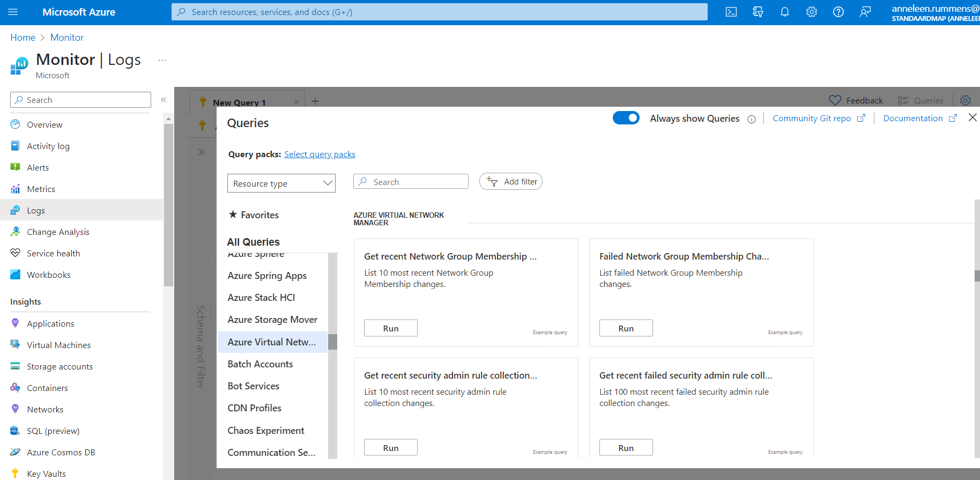
Task: Open the Community Git repo link
Action: pyautogui.click(x=819, y=119)
